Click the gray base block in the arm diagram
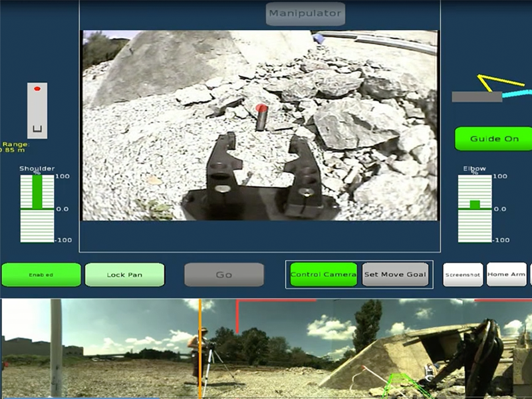Image resolution: width=532 pixels, height=399 pixels. point(476,97)
